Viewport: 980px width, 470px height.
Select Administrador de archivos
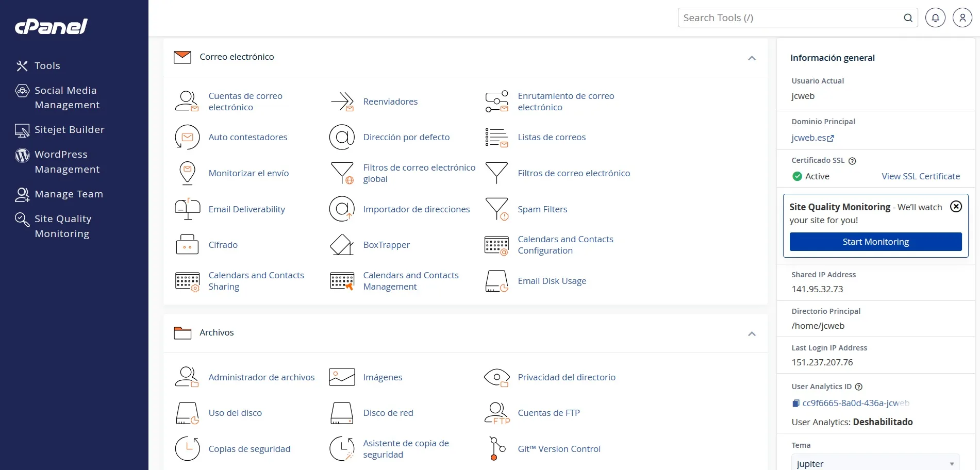point(261,377)
